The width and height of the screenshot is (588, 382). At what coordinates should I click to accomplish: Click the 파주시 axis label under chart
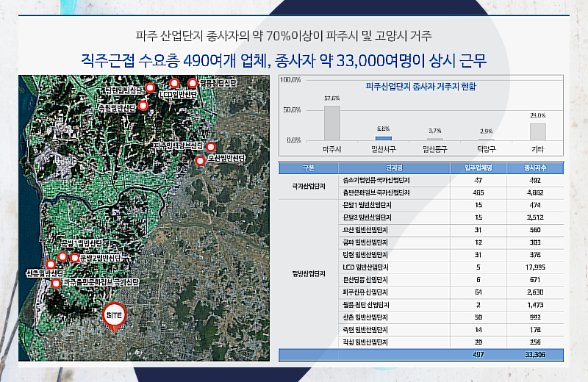(332, 149)
